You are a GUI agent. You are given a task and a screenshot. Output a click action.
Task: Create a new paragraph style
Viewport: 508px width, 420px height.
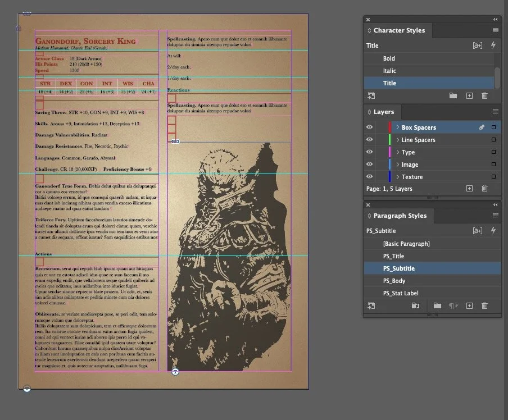[469, 305]
